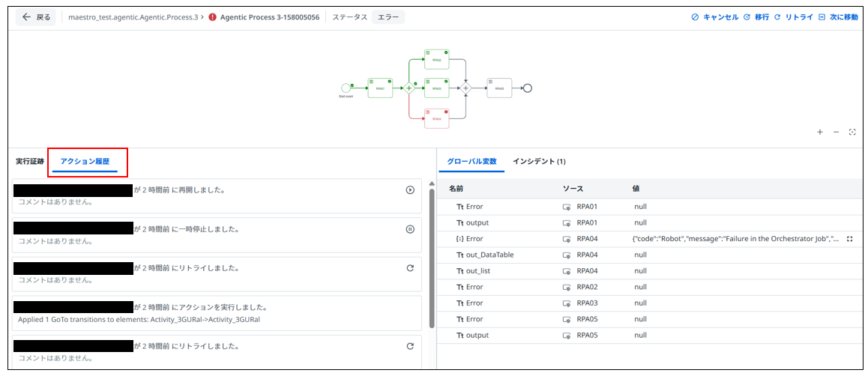Click the 移行 migrate action

756,16
